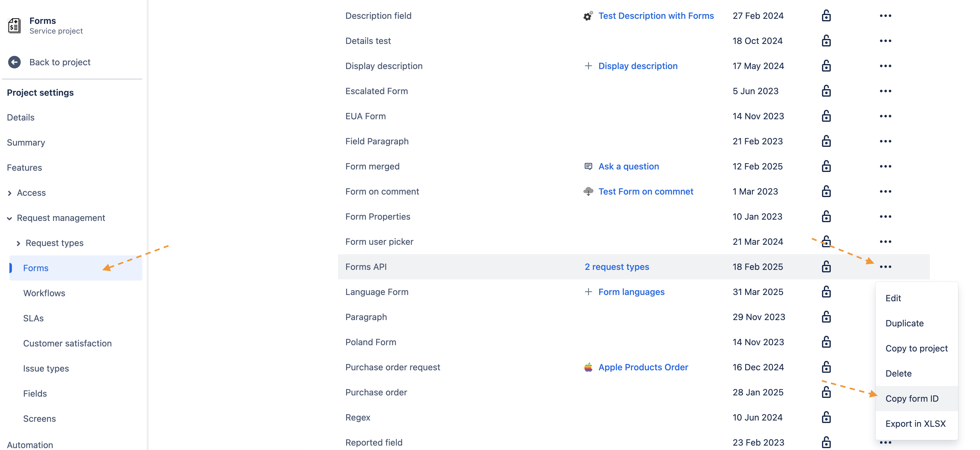The image size is (980, 450).
Task: Click the cloud icon next to Test Form on commnet
Action: tap(588, 191)
